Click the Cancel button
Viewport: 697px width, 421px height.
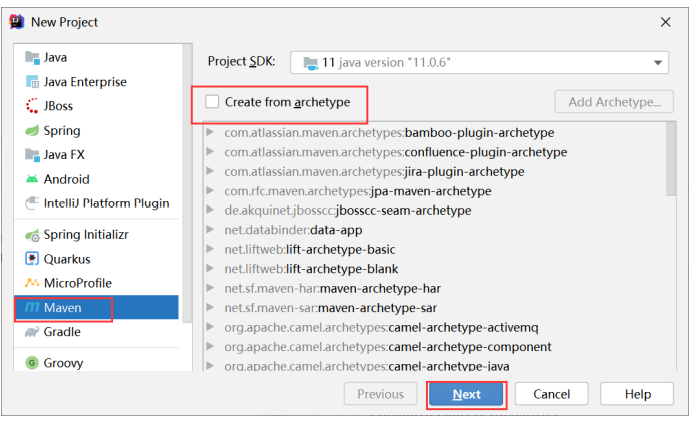click(x=551, y=394)
